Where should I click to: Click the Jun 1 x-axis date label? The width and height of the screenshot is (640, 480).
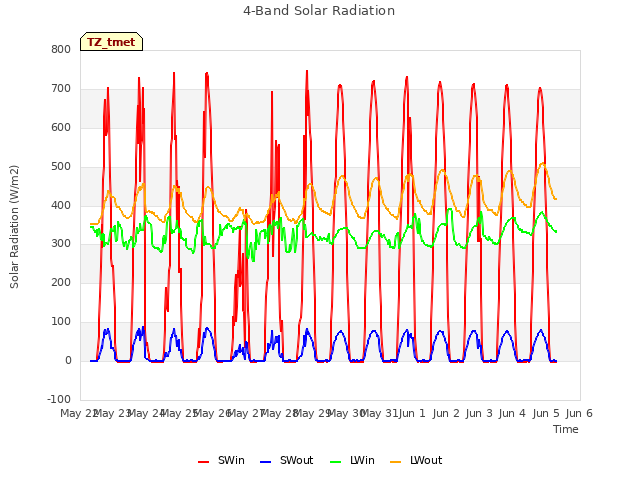click(412, 413)
